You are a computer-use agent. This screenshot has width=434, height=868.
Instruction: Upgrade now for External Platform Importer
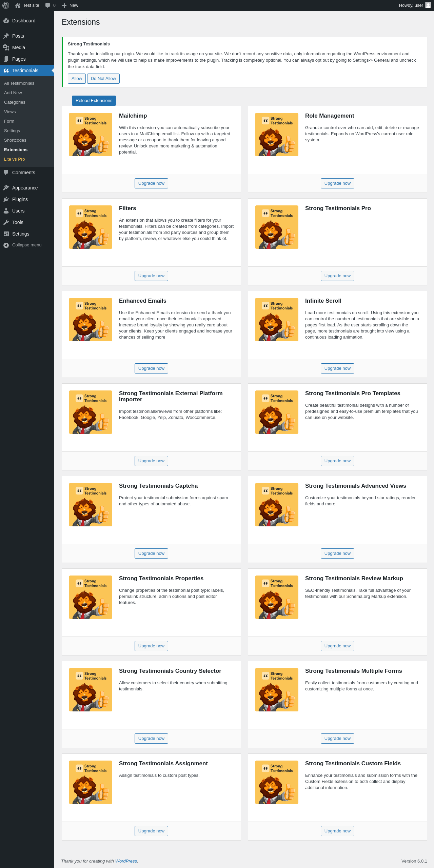(151, 461)
